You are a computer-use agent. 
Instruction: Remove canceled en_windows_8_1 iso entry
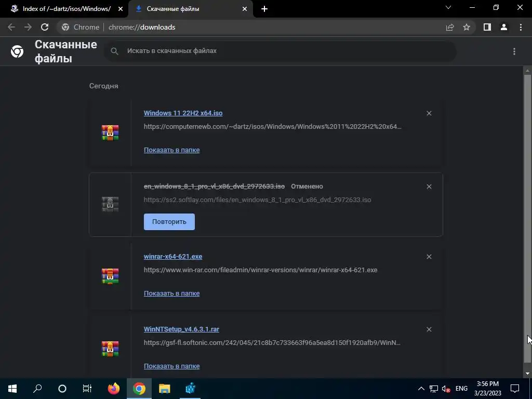(x=429, y=187)
